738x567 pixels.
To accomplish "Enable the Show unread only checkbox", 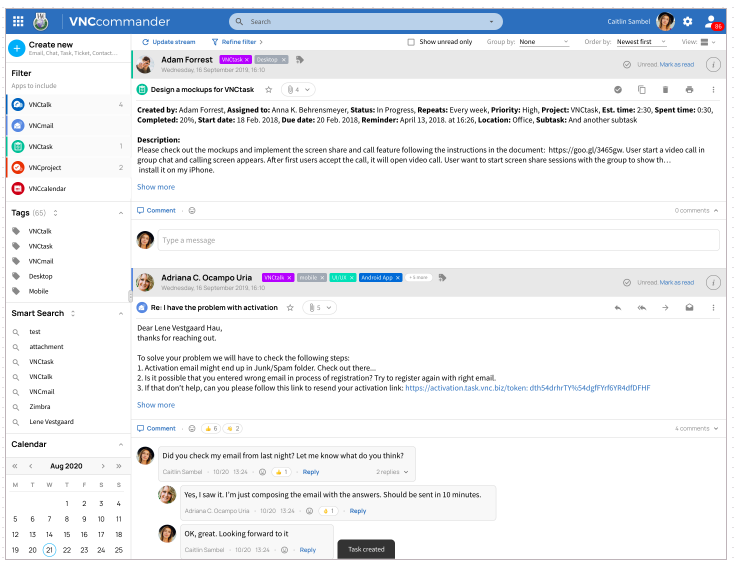I will pyautogui.click(x=411, y=42).
